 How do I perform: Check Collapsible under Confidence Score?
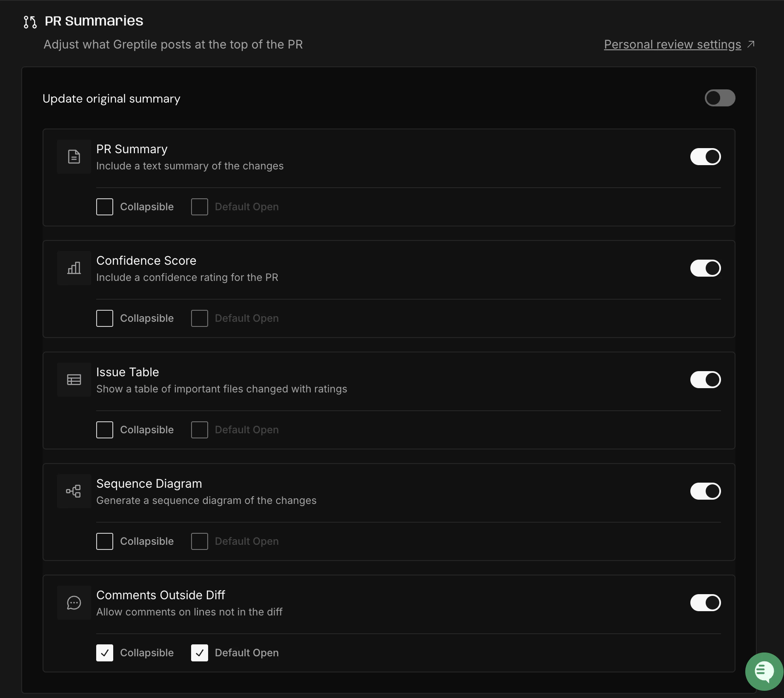pos(104,318)
